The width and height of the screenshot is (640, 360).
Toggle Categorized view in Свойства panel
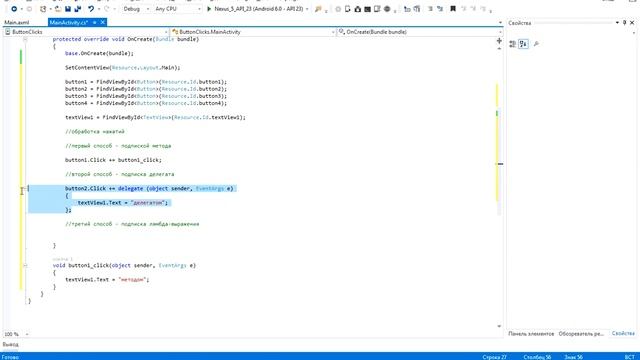(513, 44)
